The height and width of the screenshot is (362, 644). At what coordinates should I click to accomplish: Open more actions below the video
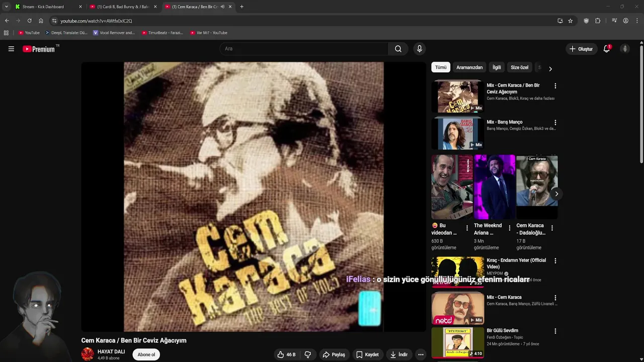point(421,354)
